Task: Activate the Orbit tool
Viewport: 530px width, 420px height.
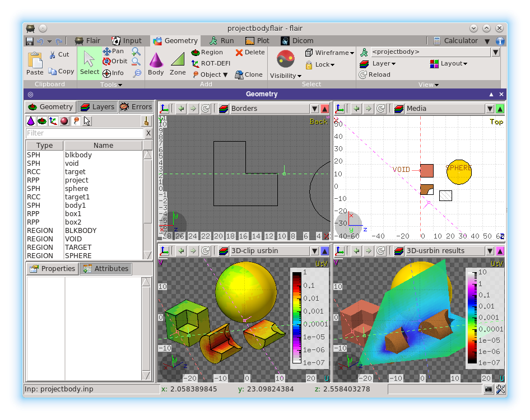Action: point(115,62)
